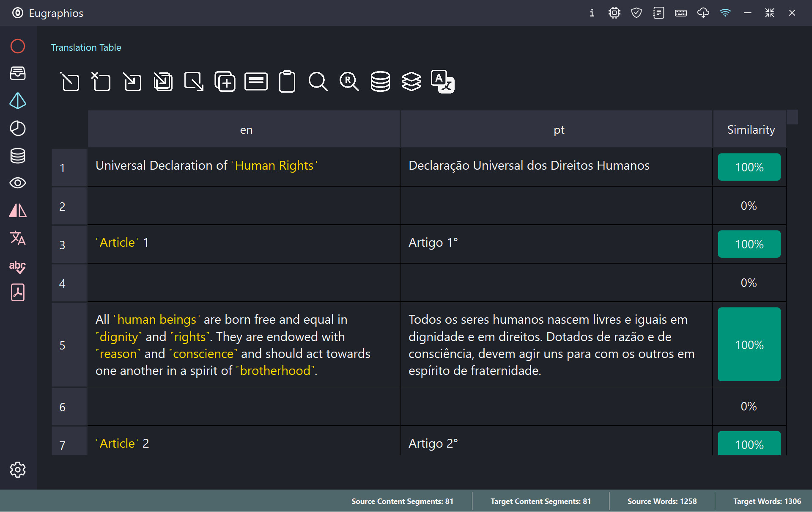812x512 pixels.
Task: Click the 100% similarity badge for row 5
Action: [x=749, y=344]
